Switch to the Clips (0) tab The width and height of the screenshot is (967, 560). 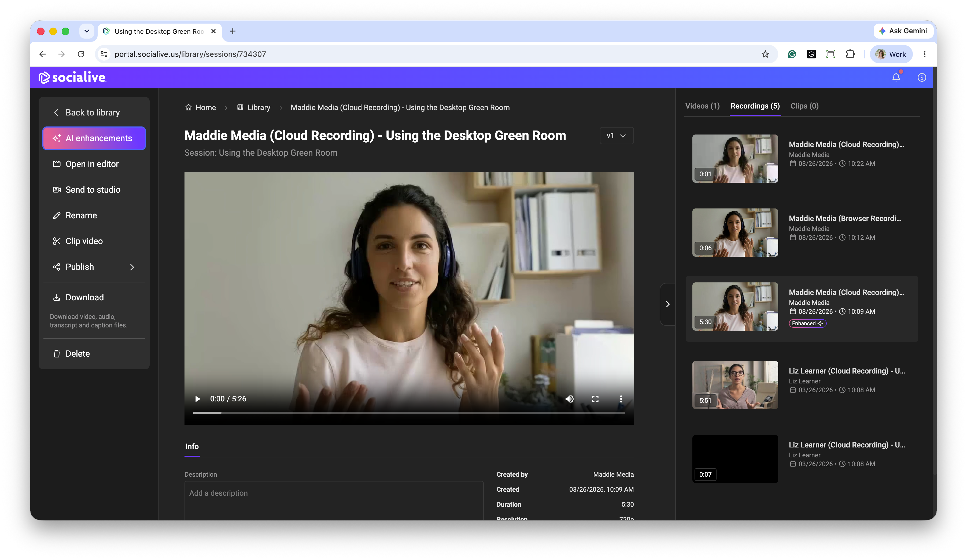804,106
